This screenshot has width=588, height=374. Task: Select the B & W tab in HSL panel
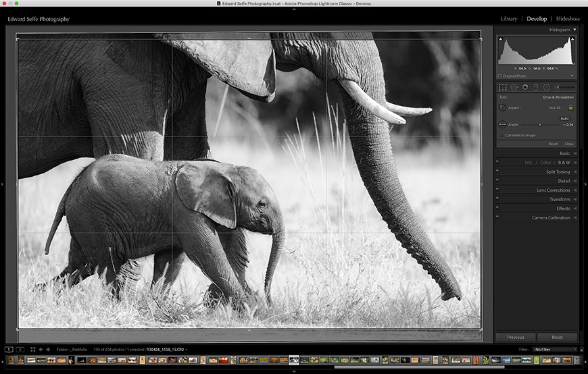click(x=564, y=163)
